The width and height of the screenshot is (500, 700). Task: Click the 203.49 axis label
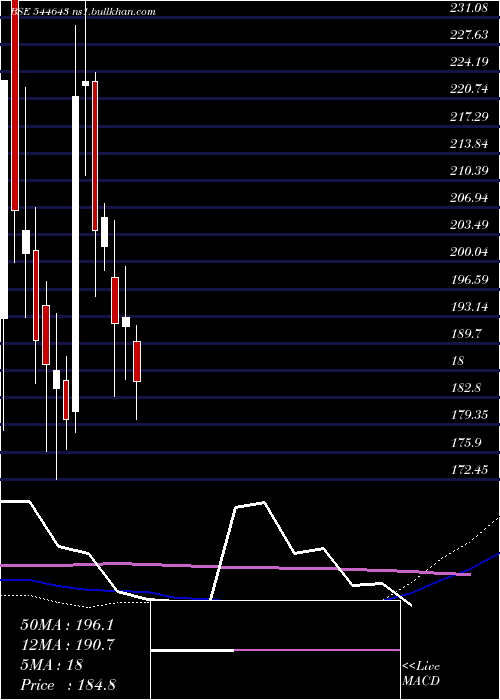[x=469, y=225]
